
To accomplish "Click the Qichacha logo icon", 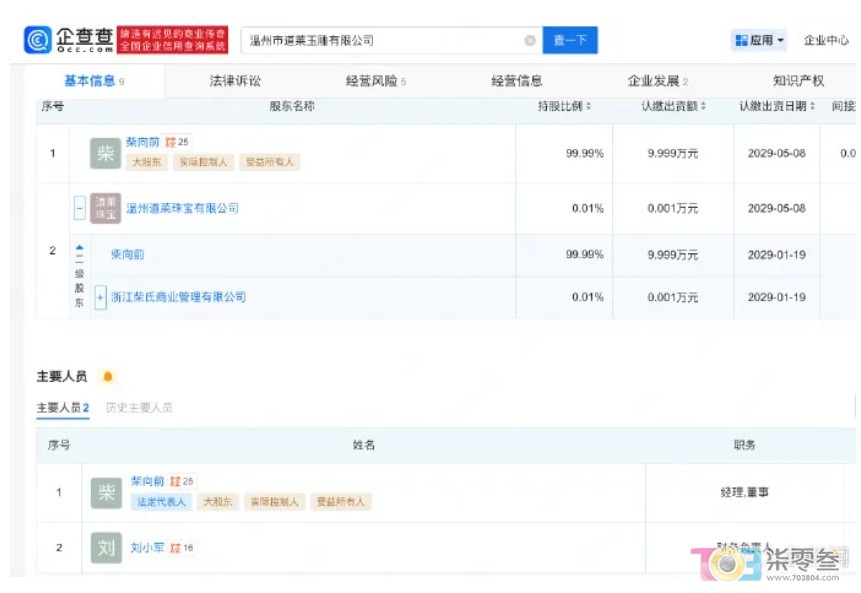I will coord(37,40).
